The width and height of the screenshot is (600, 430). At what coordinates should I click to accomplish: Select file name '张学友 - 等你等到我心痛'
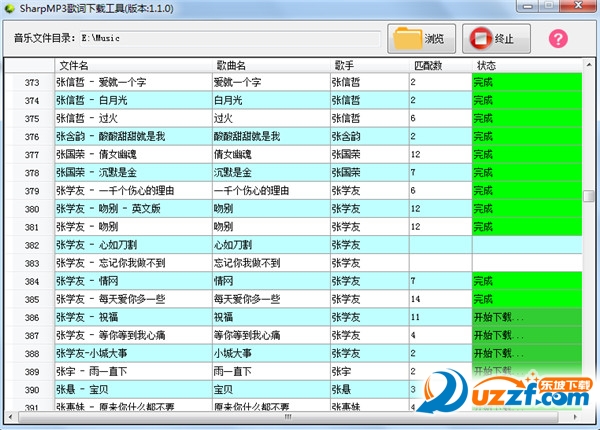(134, 336)
